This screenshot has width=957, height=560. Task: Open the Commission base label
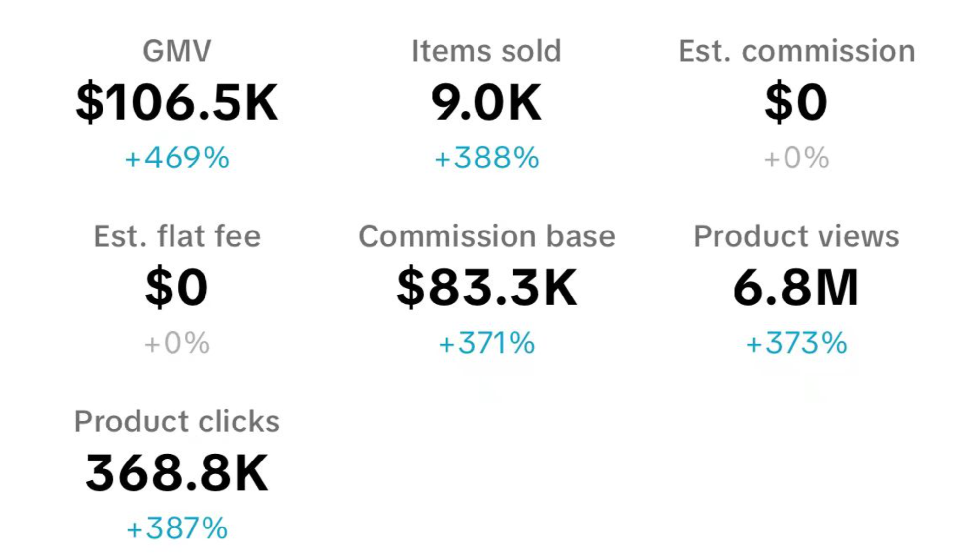[x=486, y=236]
